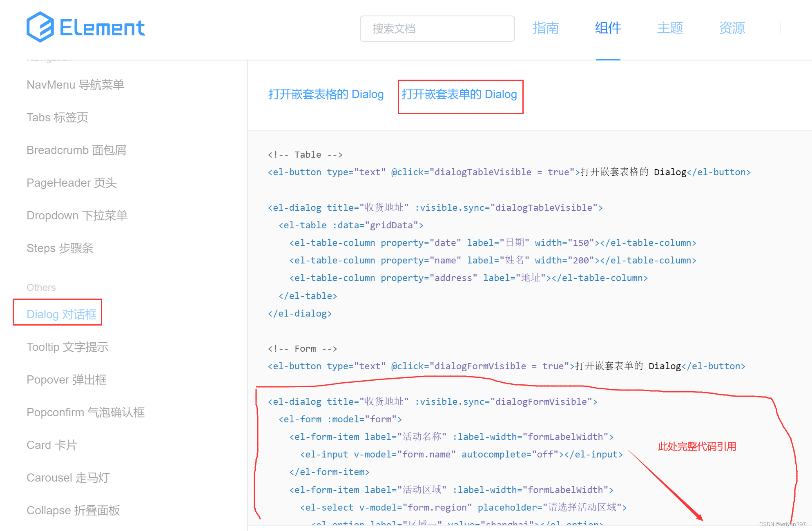
Task: Click the el-input form.name line
Action: 462,454
